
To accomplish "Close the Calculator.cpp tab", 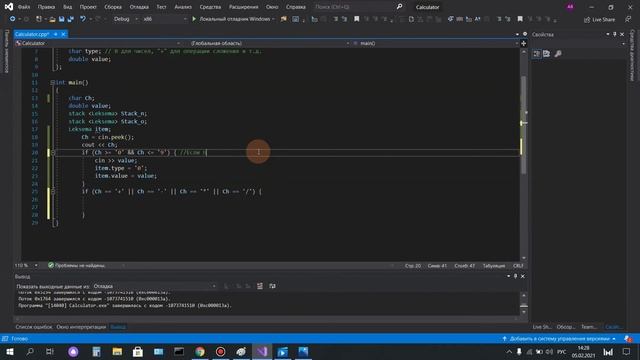I will point(63,34).
